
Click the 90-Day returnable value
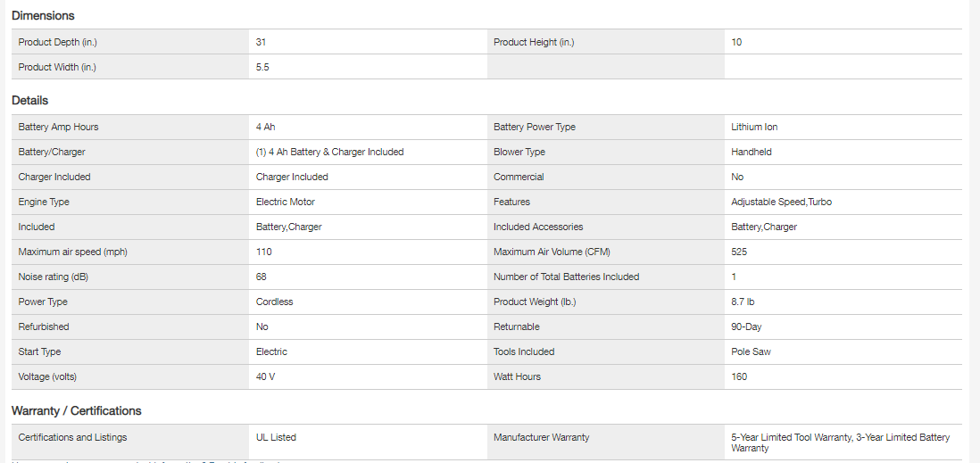[x=746, y=327]
